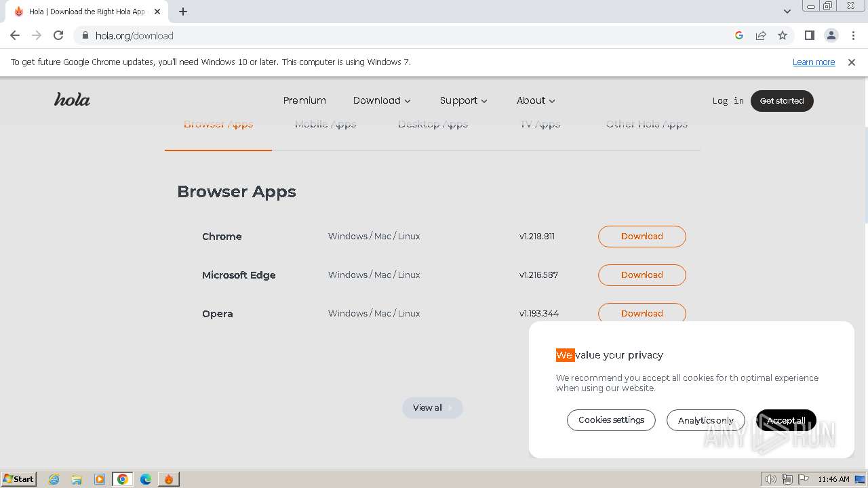Image resolution: width=868 pixels, height=488 pixels.
Task: Open the Chrome profile avatar
Action: (x=831, y=35)
